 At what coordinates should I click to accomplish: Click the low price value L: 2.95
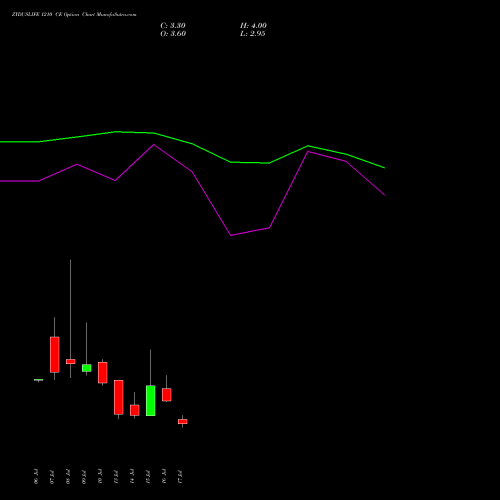(x=252, y=34)
